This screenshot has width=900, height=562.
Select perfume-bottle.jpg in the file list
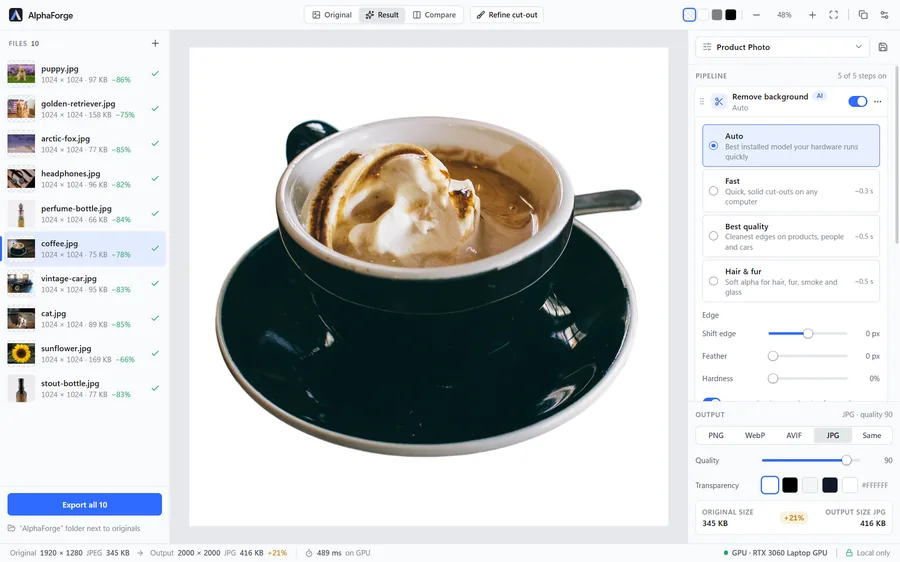tap(85, 214)
